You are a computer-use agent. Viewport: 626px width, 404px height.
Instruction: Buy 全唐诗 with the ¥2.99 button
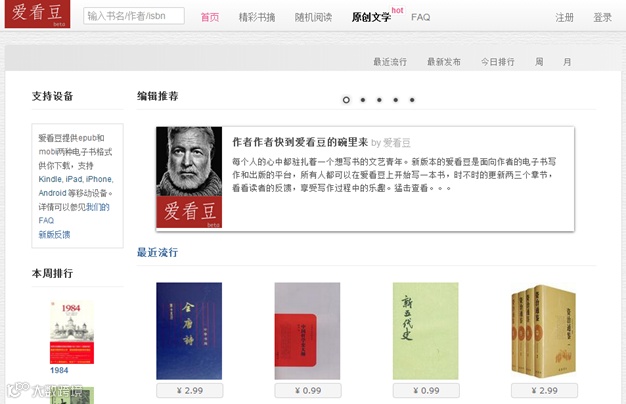click(x=190, y=390)
